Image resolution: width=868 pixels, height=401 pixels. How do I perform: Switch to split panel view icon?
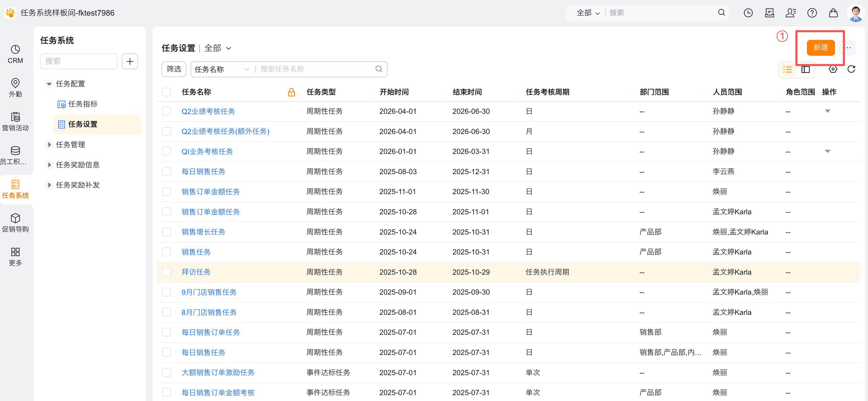pos(805,70)
